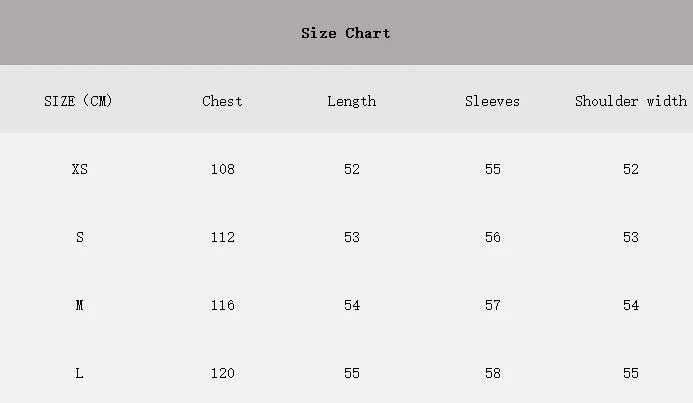Click the Chest column header
The image size is (693, 403).
(x=222, y=101)
